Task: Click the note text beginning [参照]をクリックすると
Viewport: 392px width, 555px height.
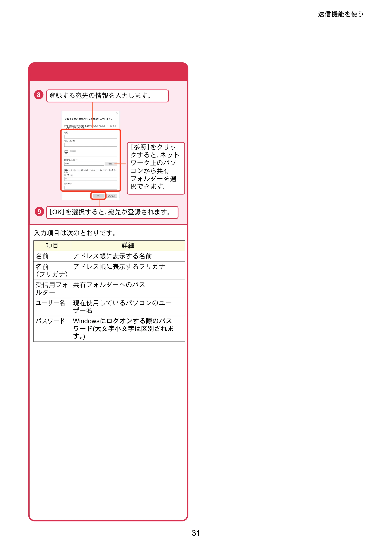Action: coord(155,167)
